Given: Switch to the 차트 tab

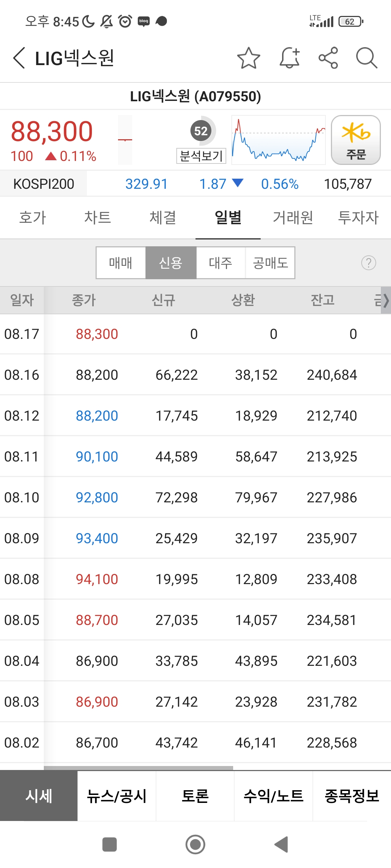Looking at the screenshot, I should [x=98, y=218].
